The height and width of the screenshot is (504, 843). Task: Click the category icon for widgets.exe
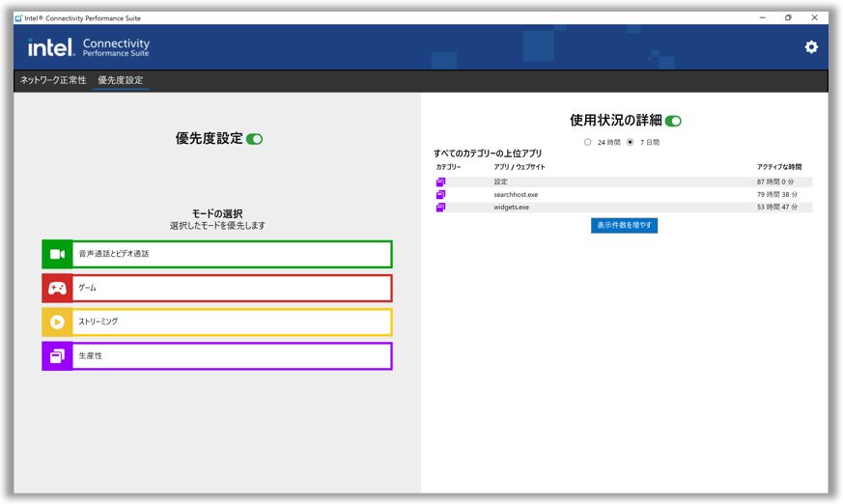point(440,207)
